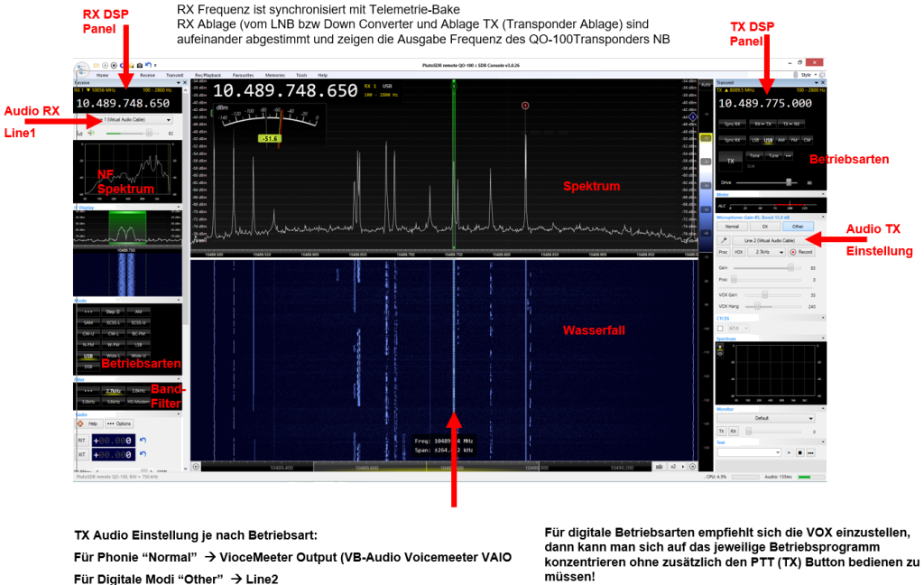Screen dimensions: 924x585
Task: Select N-FM mode in the Mode panel
Action: click(x=90, y=345)
